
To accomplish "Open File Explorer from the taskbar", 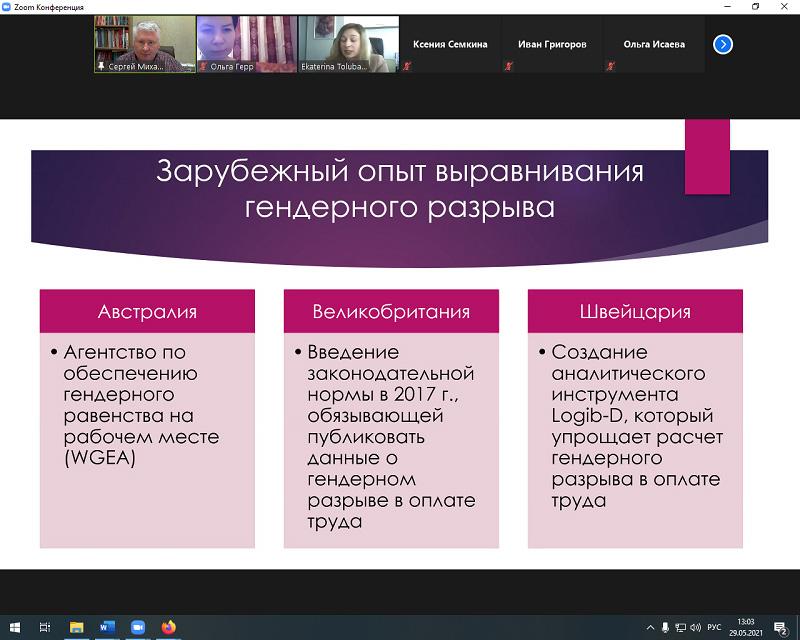I will click(x=76, y=627).
